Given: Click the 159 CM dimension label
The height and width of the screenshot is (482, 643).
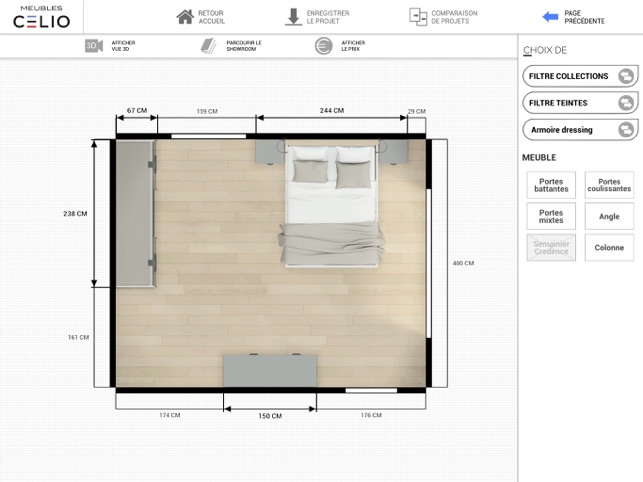Looking at the screenshot, I should (207, 111).
